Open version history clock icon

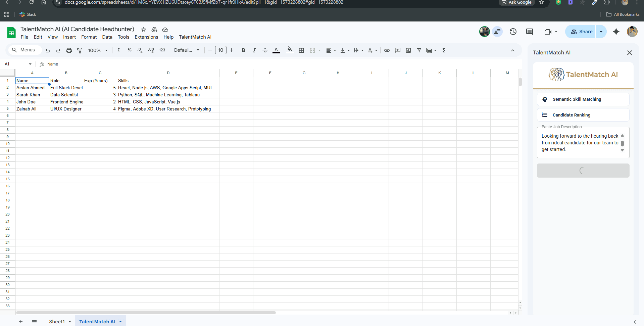coord(513,32)
